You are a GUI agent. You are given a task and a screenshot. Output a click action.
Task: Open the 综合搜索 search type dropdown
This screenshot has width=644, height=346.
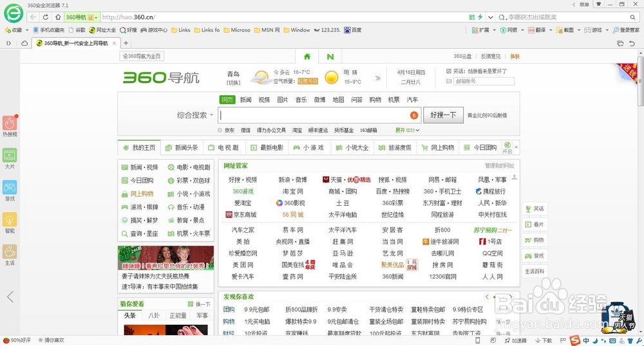(195, 115)
